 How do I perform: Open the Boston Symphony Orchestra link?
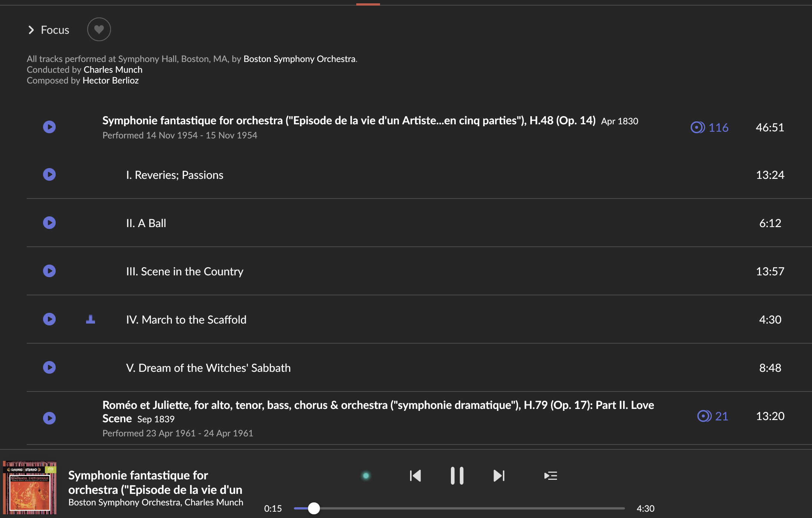[x=299, y=59]
